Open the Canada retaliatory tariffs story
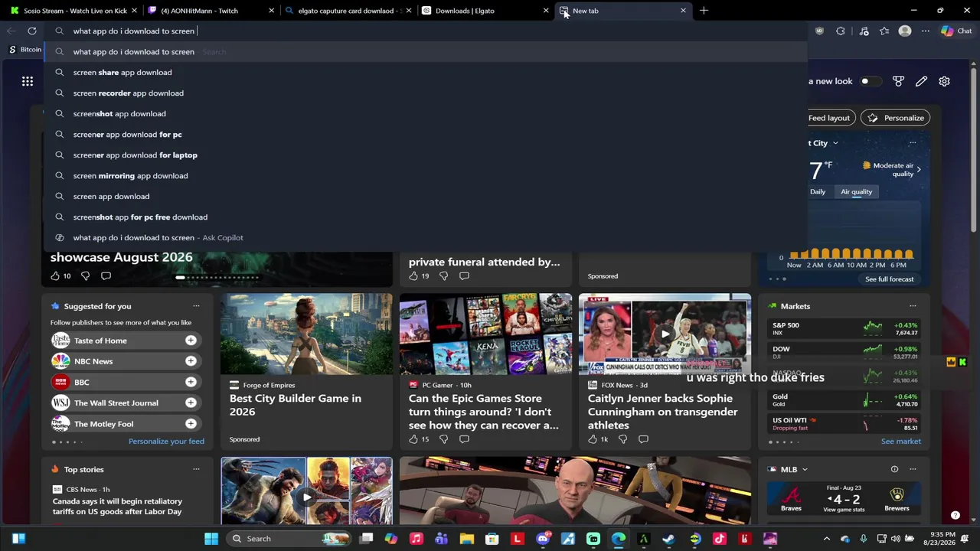Screen dimensions: 980x551 click(117, 507)
